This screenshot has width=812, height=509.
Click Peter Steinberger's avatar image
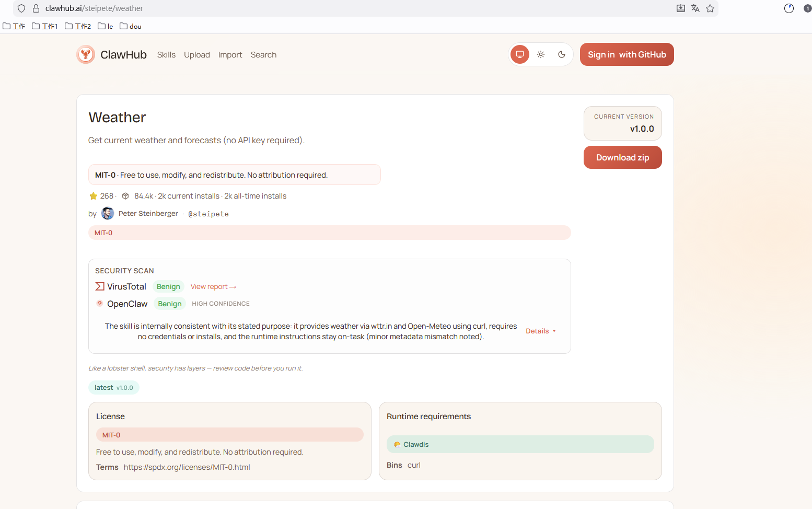[108, 213]
